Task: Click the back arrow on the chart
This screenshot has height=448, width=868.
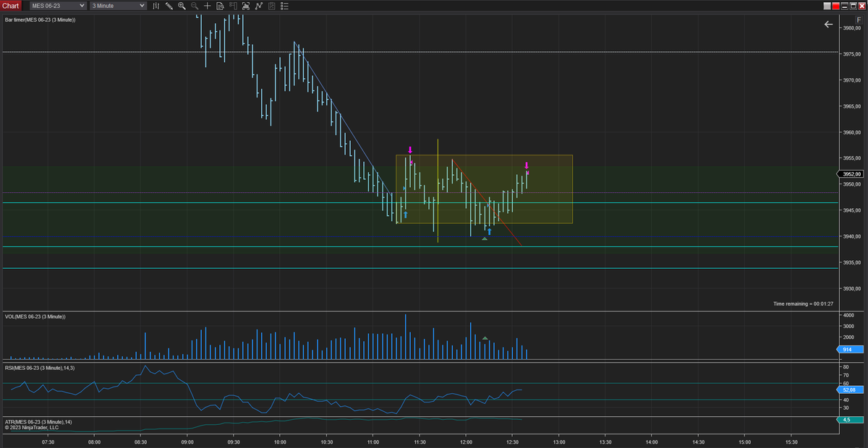Action: (x=828, y=24)
